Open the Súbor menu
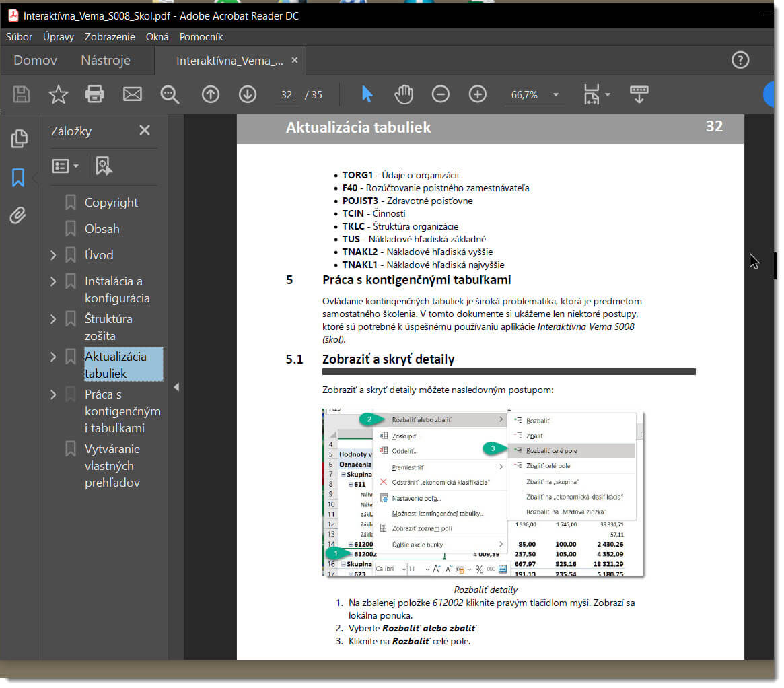The width and height of the screenshot is (784, 688). pos(19,37)
